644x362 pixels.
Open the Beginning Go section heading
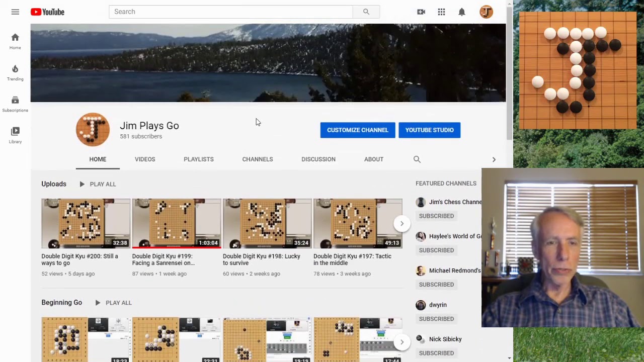(61, 303)
